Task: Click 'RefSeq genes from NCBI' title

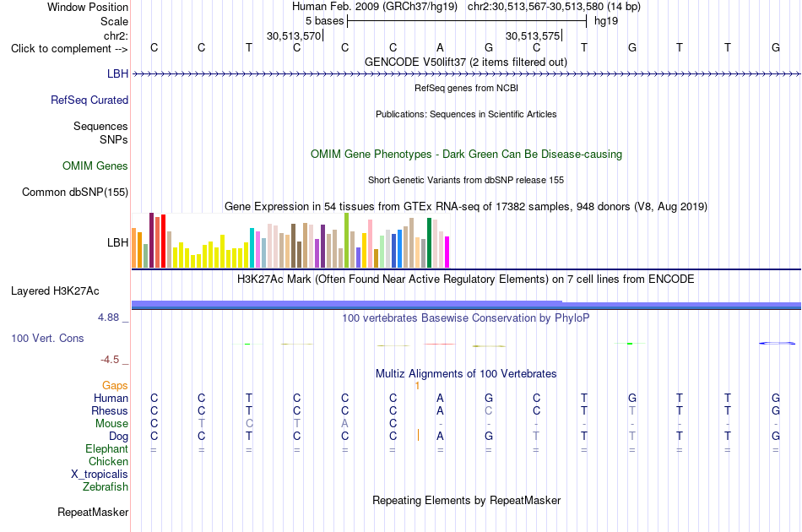Action: [467, 88]
